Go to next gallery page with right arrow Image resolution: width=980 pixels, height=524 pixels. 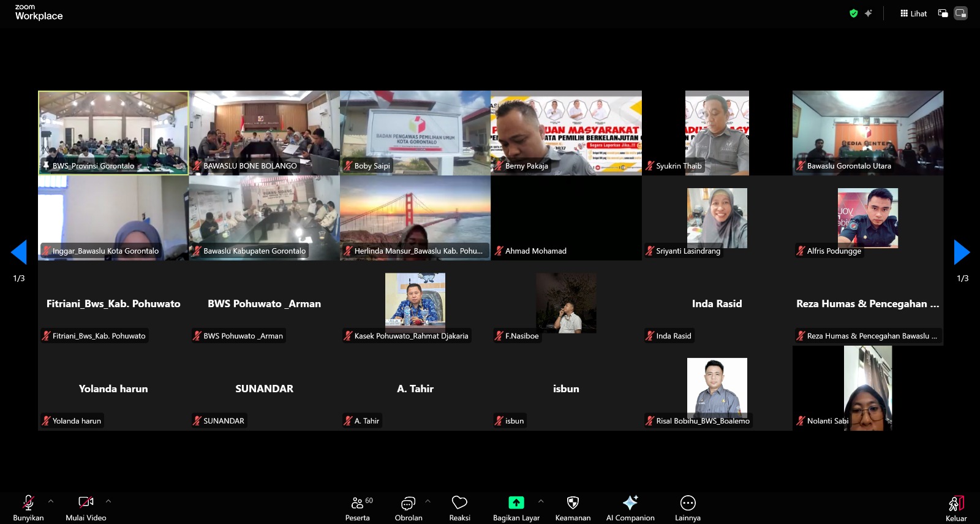click(962, 252)
